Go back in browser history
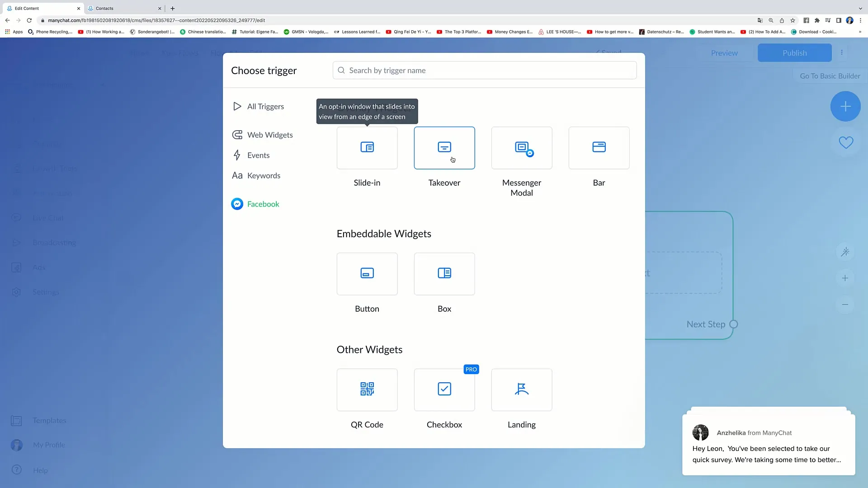The width and height of the screenshot is (868, 488). (x=8, y=20)
